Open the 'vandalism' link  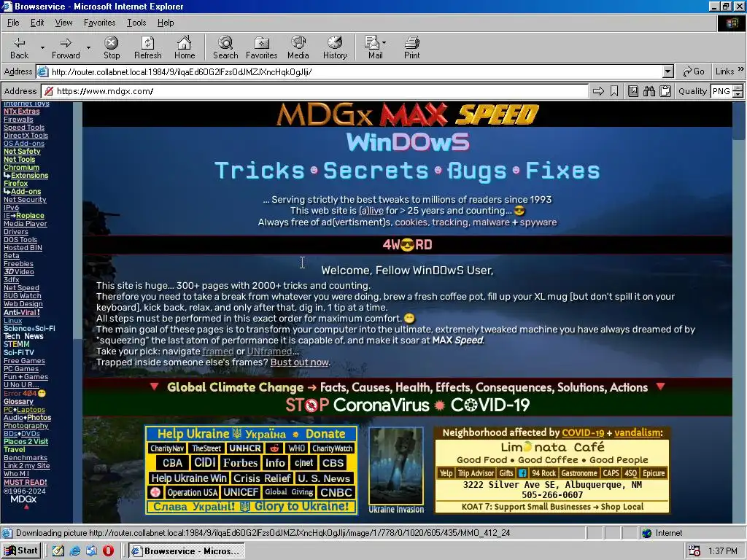point(637,433)
